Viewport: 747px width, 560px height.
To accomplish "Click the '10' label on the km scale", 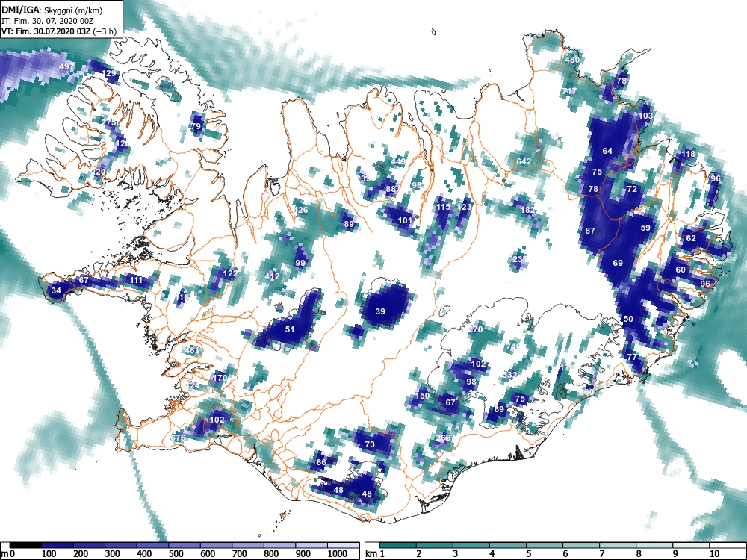I will click(x=715, y=554).
